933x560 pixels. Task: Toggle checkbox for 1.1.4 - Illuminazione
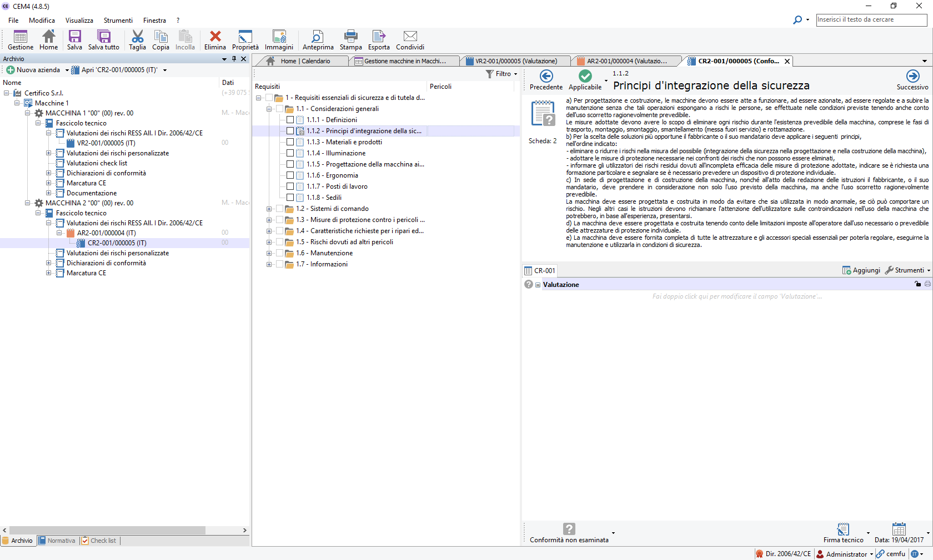pos(290,153)
